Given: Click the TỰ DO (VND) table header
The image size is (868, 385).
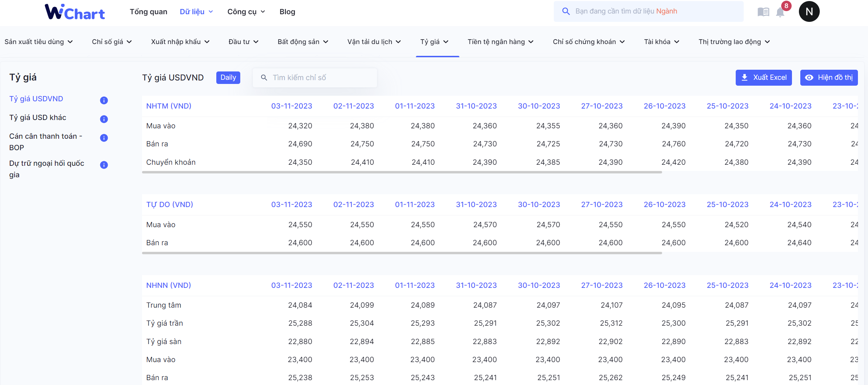Looking at the screenshot, I should pyautogui.click(x=169, y=205).
